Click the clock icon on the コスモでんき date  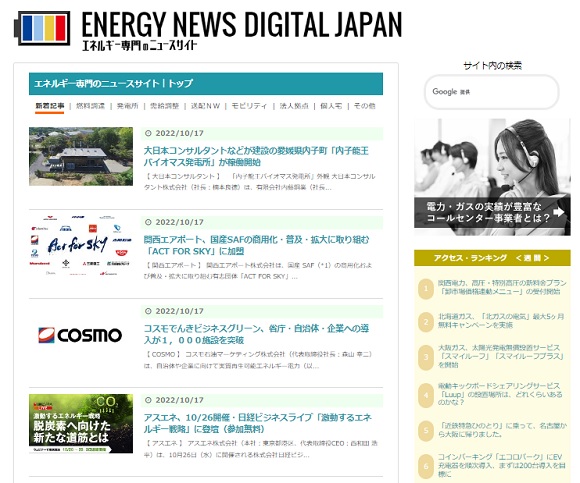coord(148,311)
